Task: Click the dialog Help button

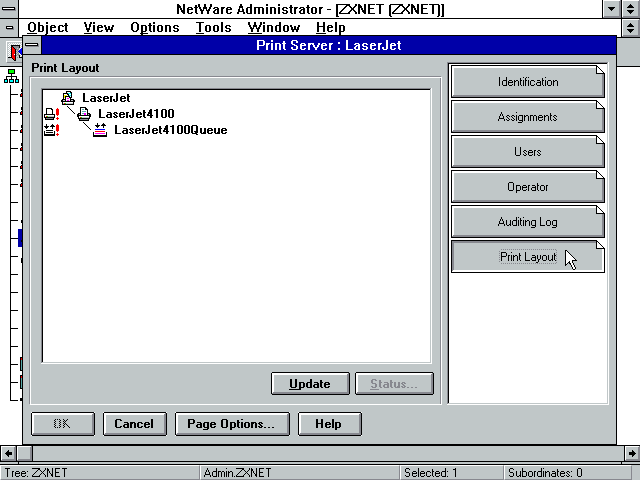Action: [329, 424]
